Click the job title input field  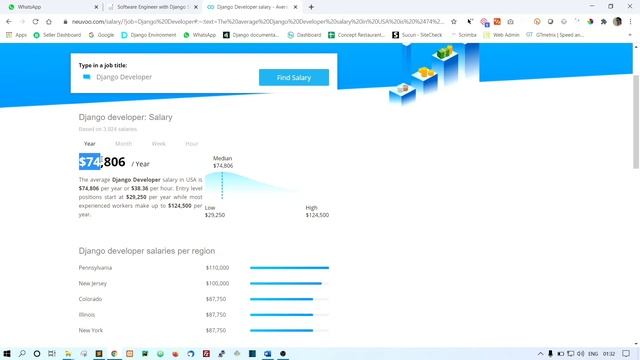click(167, 77)
